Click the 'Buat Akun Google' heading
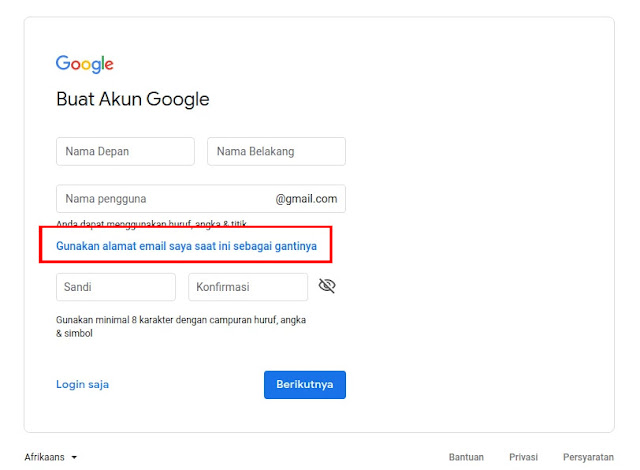The height and width of the screenshot is (470, 640). coord(133,100)
